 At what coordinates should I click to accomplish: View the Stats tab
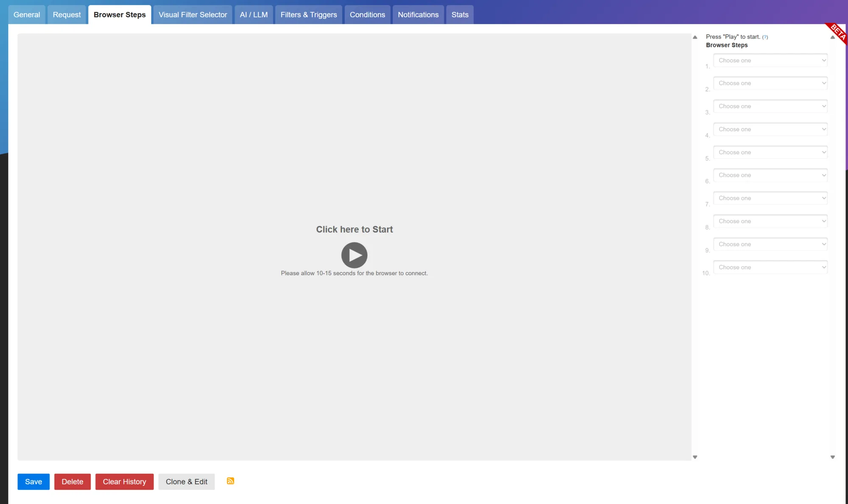pyautogui.click(x=460, y=14)
